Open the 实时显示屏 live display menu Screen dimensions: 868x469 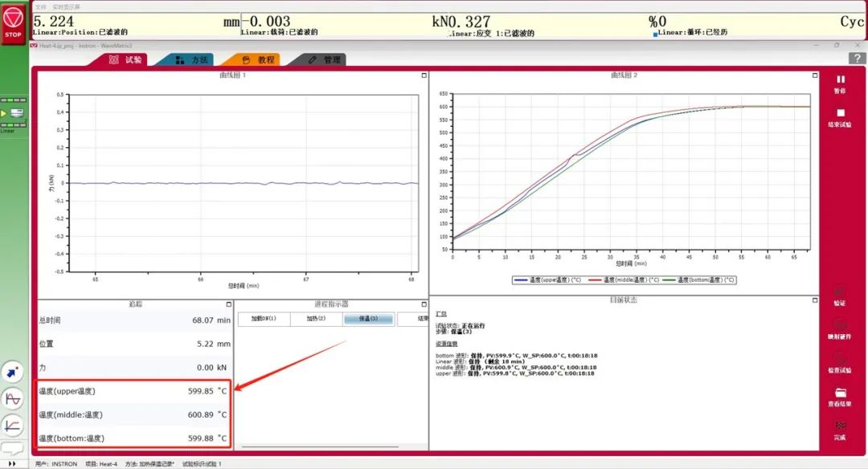pos(67,6)
